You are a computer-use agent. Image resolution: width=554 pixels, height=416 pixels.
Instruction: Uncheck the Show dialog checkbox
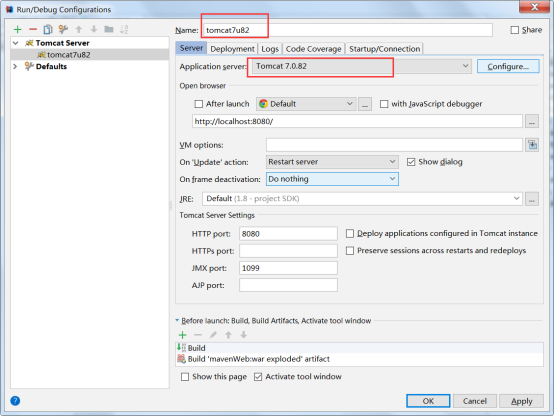(411, 162)
